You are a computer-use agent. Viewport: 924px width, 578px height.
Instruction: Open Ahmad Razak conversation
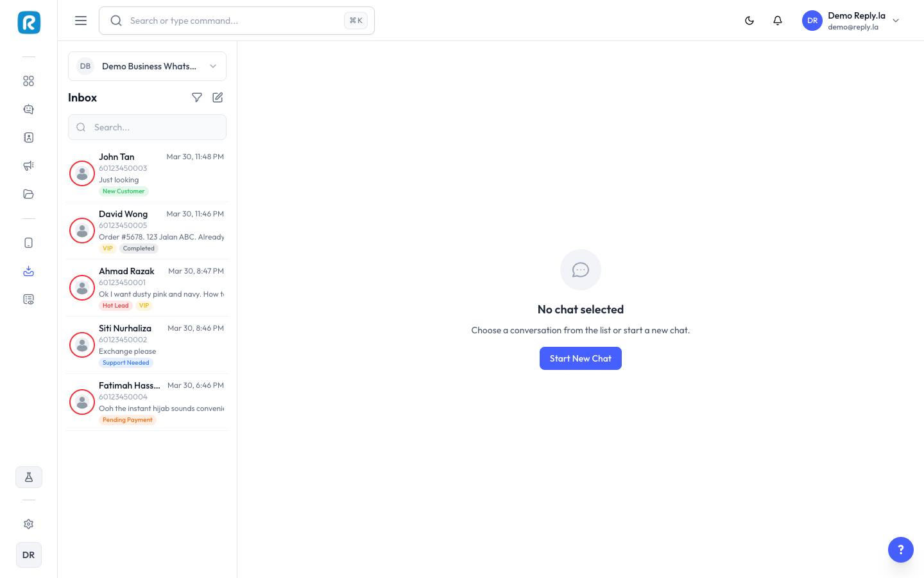(147, 288)
